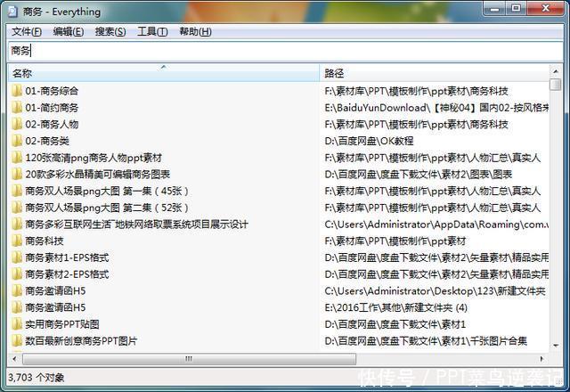Click folder icon for 20款多彩水晶精美可编辑商务图表

tap(17, 175)
